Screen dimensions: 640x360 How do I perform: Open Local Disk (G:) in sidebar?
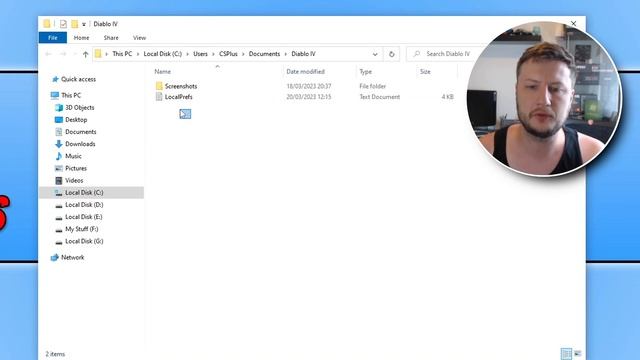point(84,241)
